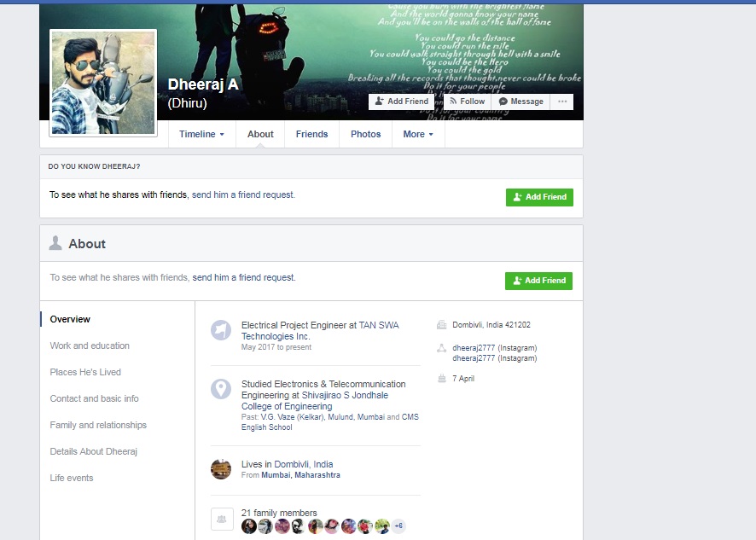
Task: Click the birthday cake icon
Action: point(441,379)
